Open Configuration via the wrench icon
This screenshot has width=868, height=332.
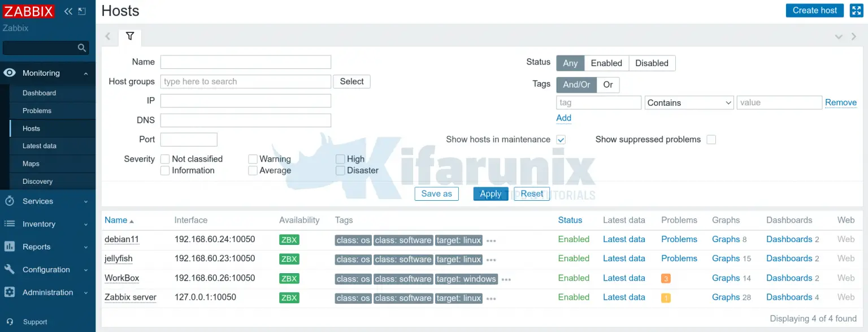9,270
